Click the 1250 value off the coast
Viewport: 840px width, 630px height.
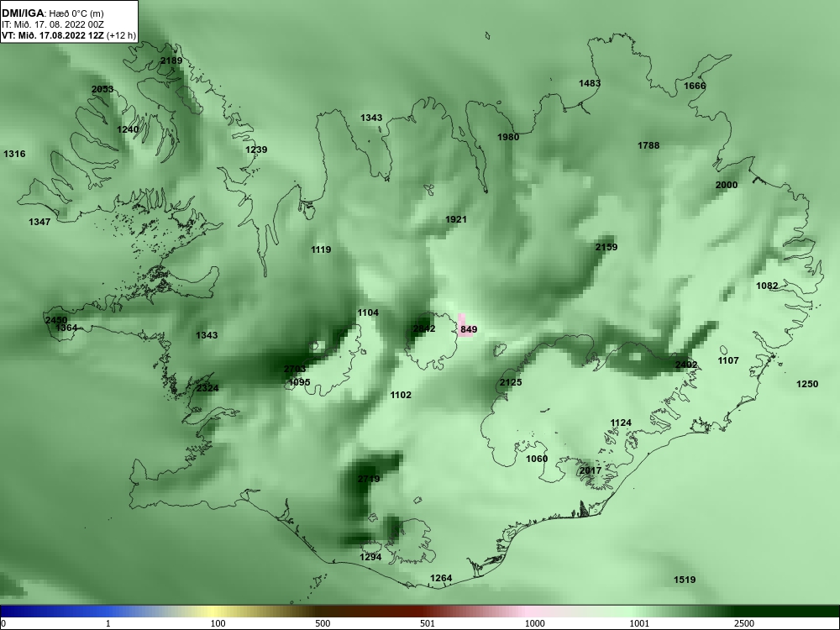pyautogui.click(x=807, y=384)
